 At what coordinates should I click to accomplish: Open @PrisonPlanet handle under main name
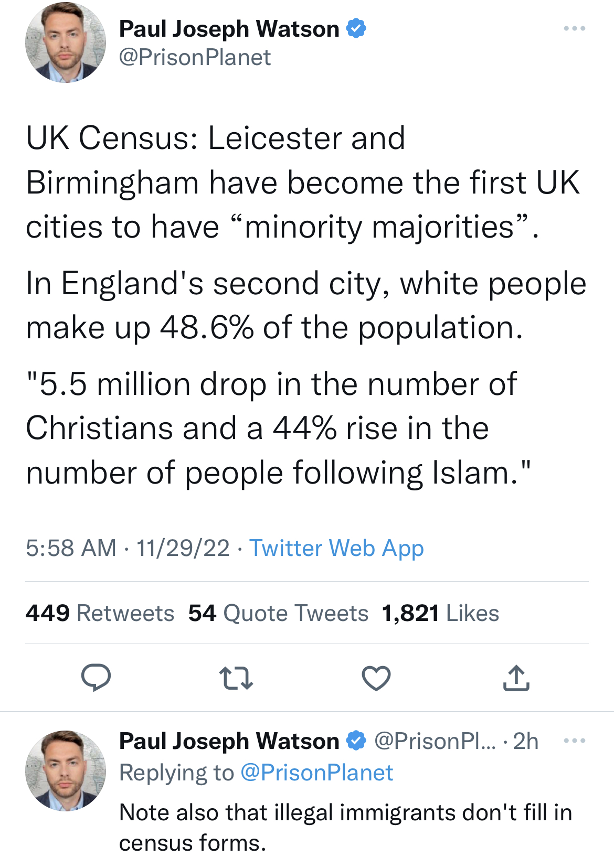[195, 57]
